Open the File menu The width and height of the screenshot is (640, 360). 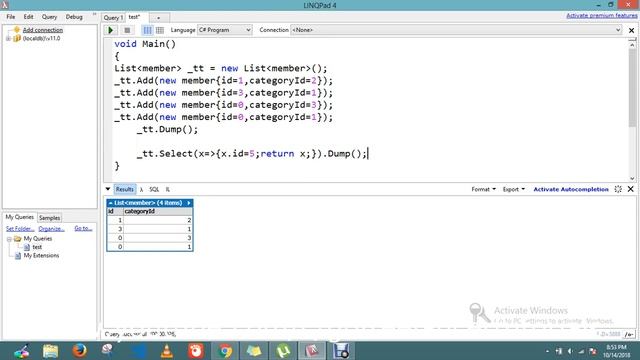(11, 17)
